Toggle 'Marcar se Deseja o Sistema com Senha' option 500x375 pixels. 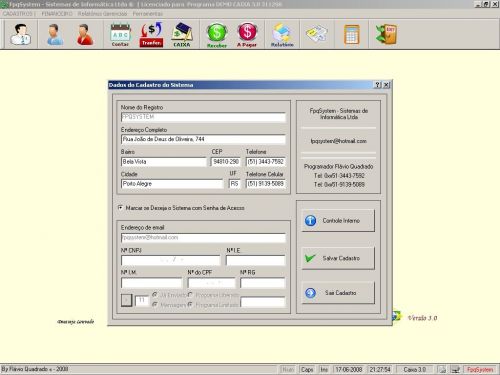120,208
